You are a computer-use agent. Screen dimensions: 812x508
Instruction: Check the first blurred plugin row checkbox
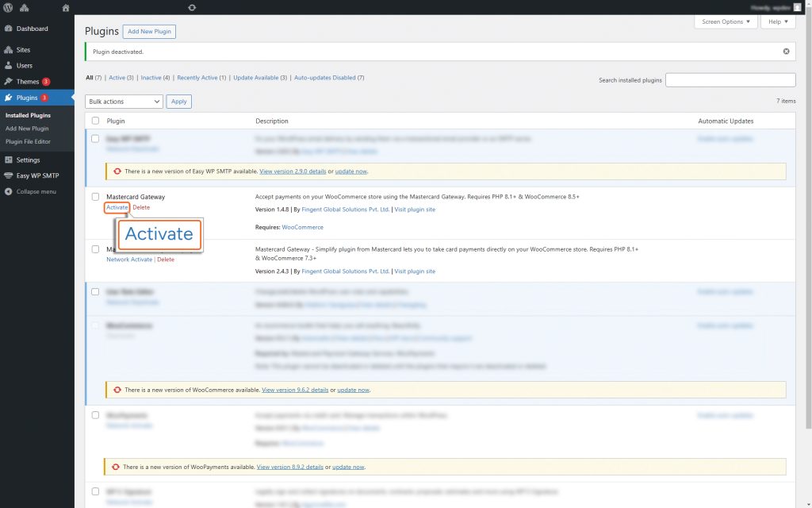[95, 139]
